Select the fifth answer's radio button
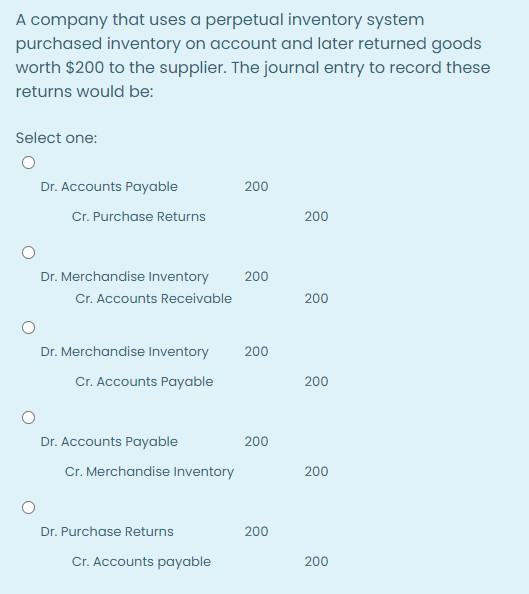 [28, 507]
